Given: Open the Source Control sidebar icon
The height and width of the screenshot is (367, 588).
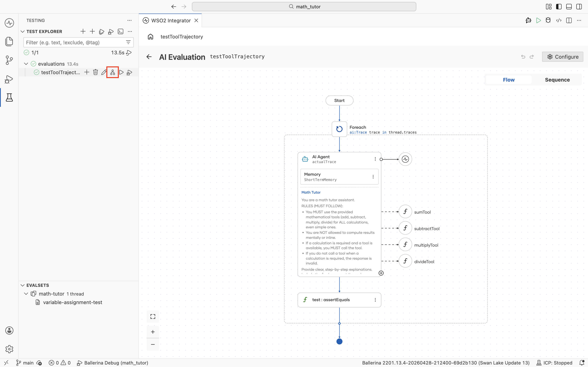Looking at the screenshot, I should pyautogui.click(x=9, y=60).
